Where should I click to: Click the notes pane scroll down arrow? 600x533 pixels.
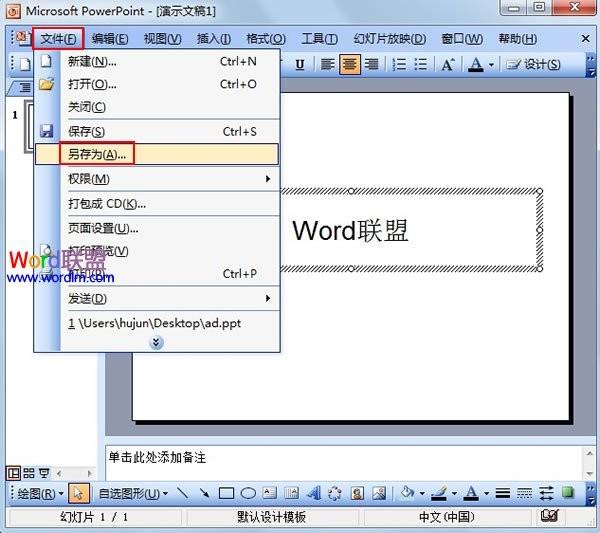point(590,474)
